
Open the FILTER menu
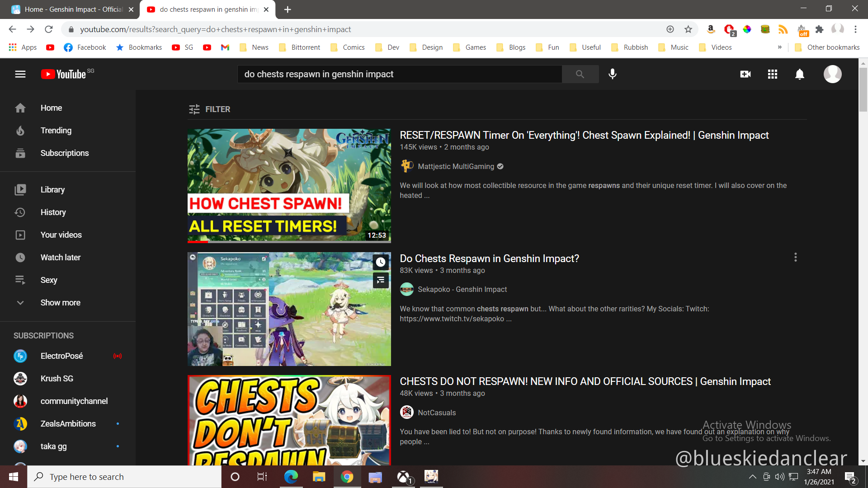(209, 109)
